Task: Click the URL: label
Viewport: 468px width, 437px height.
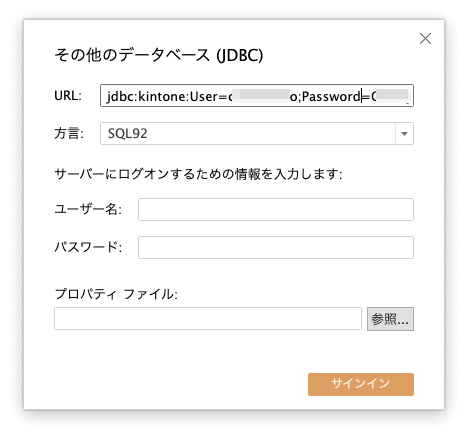Action: coord(68,96)
